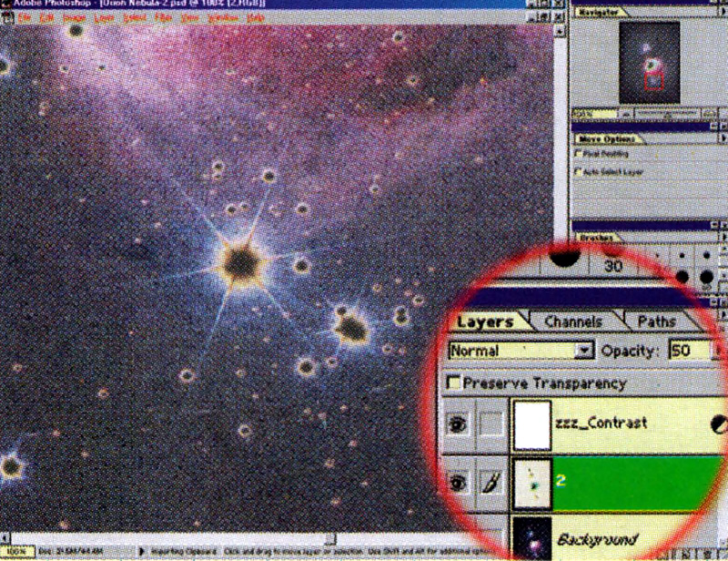Enable the Pixel Doubling checkbox

point(579,153)
